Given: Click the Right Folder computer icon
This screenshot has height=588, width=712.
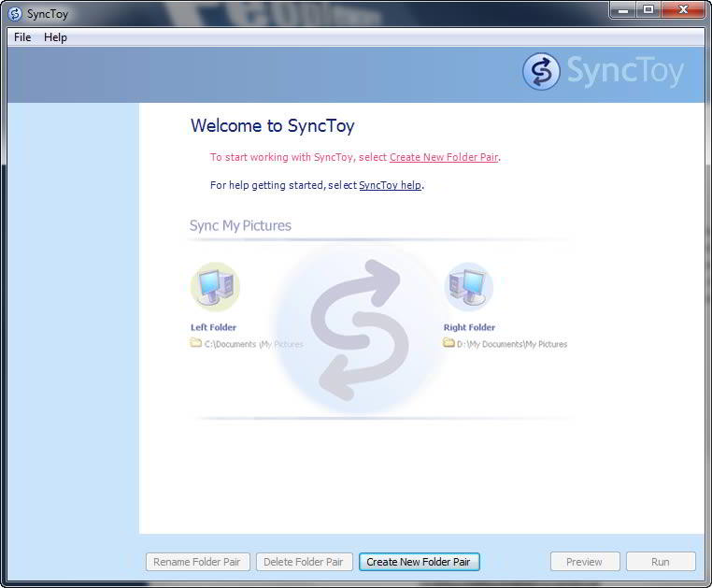Looking at the screenshot, I should [469, 287].
